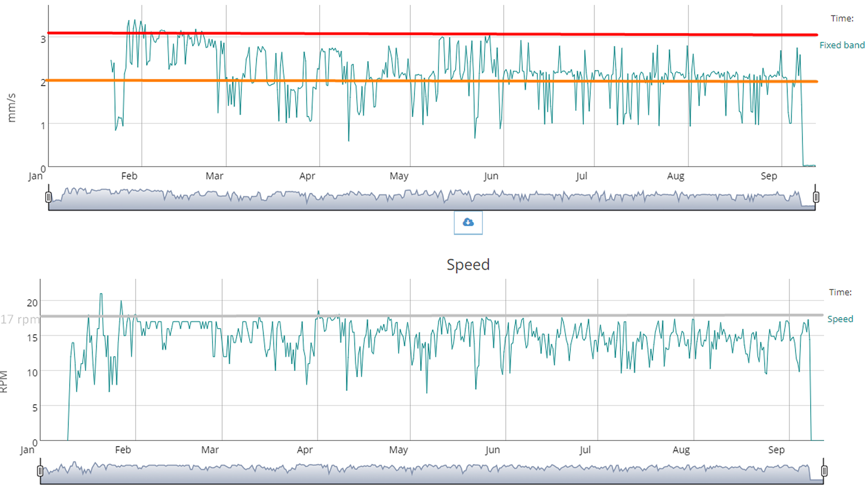Screen dimensions: 868x488
Task: Click the Apr label on Speed chart axis
Action: point(305,450)
